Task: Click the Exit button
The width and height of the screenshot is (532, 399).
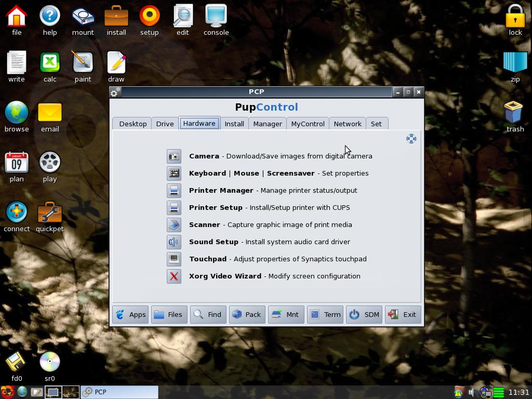Action: (403, 314)
